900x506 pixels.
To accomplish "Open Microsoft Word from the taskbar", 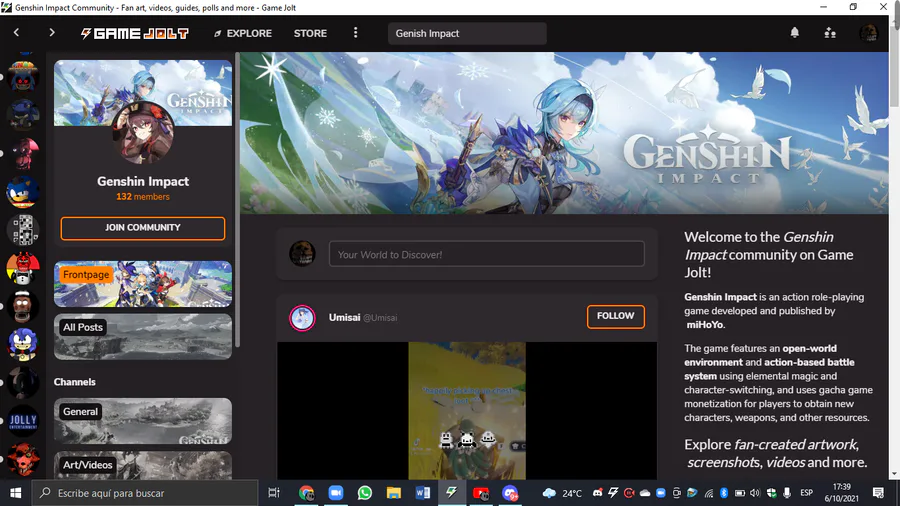I will (422, 493).
